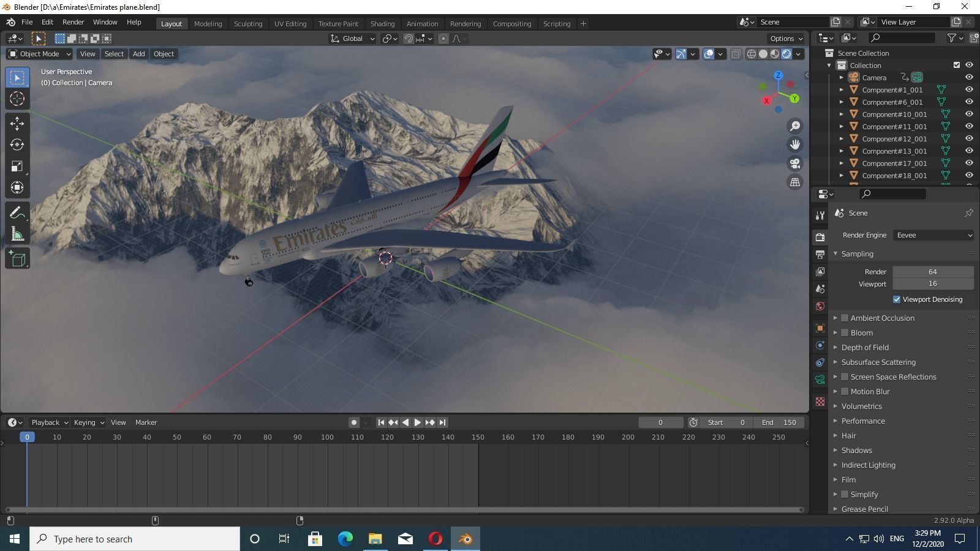Open the Render Engine dropdown
This screenshot has width=980, height=551.
tap(933, 235)
